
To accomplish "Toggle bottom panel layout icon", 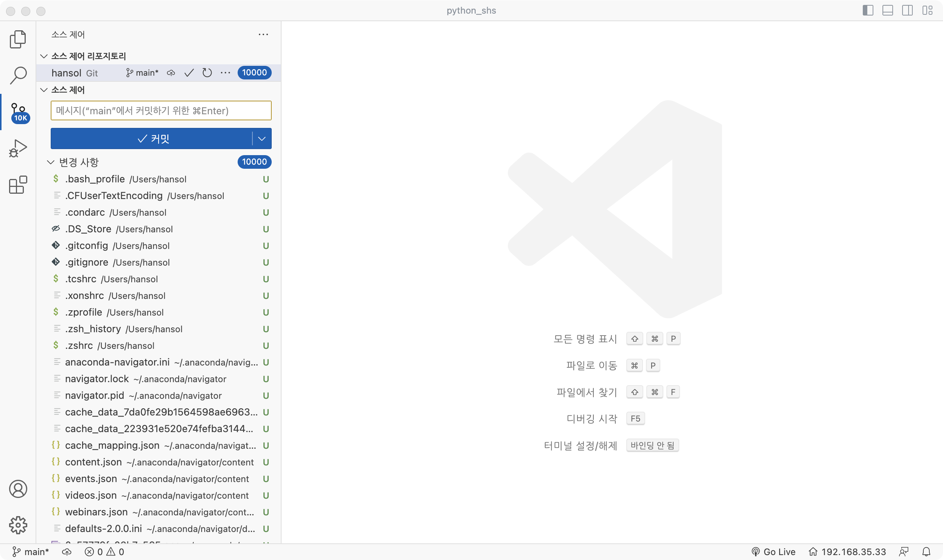I will [x=887, y=10].
